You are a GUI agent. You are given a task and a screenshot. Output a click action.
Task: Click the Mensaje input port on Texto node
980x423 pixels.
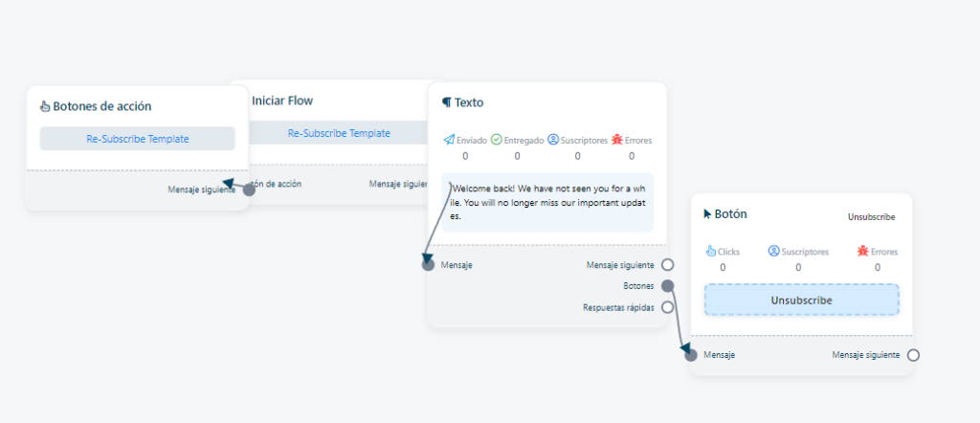coord(428,265)
